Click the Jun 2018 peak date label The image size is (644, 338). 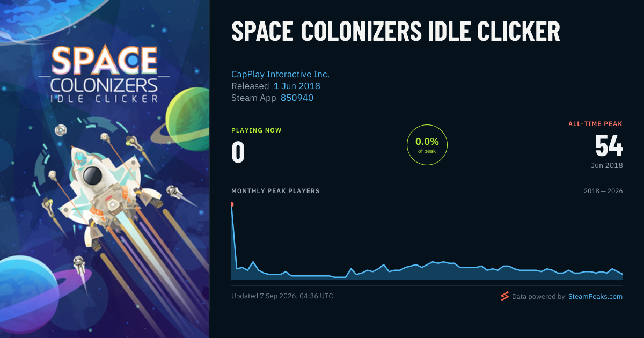coord(607,165)
